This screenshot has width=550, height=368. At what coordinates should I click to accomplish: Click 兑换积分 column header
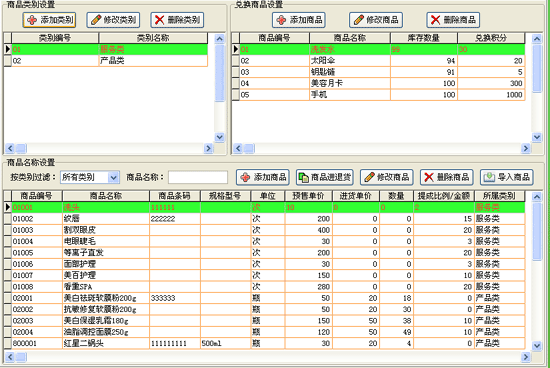pos(491,38)
